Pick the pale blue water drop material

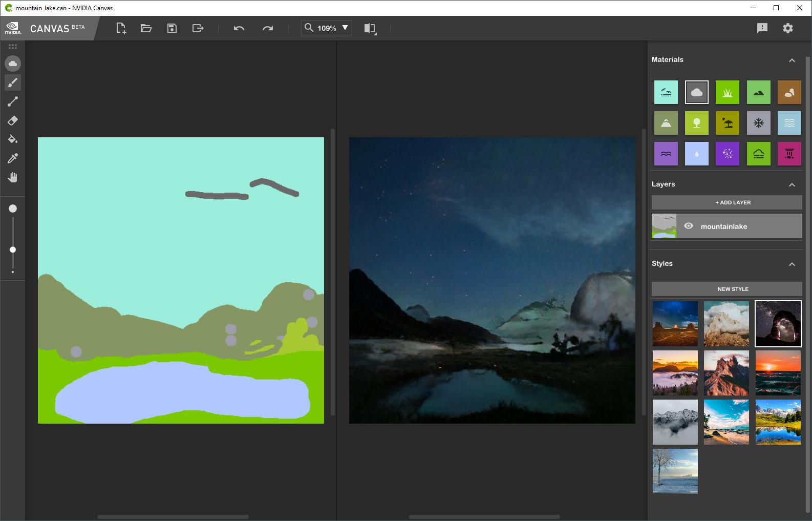[697, 154]
